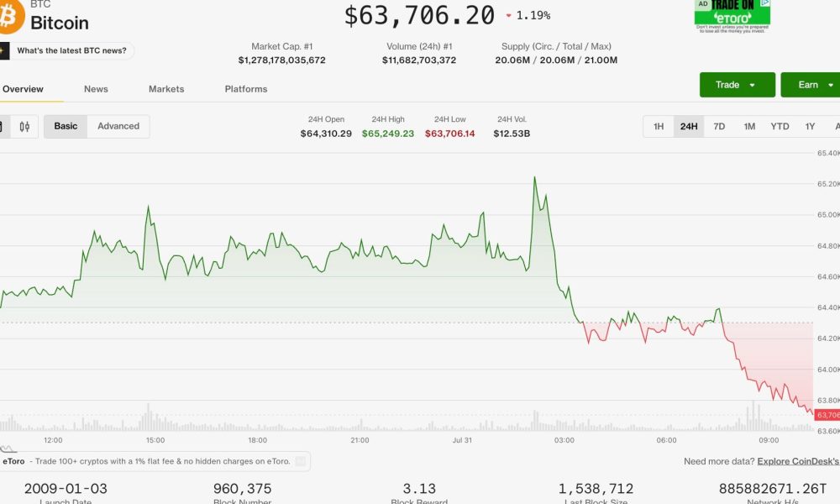Click the small ad marker after eToro text
840x504 pixels.
pos(301,461)
